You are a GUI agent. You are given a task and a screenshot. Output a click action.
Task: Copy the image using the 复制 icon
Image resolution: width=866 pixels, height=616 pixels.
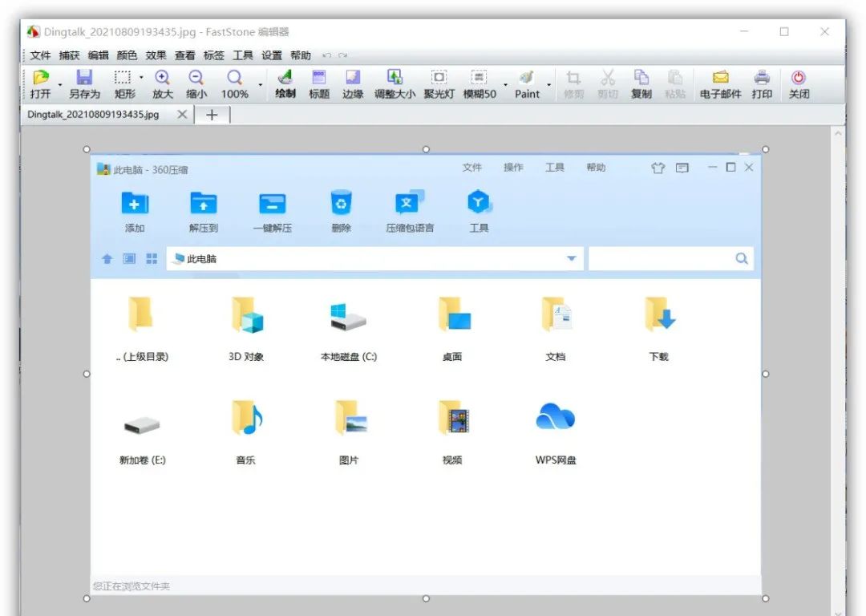pos(641,84)
